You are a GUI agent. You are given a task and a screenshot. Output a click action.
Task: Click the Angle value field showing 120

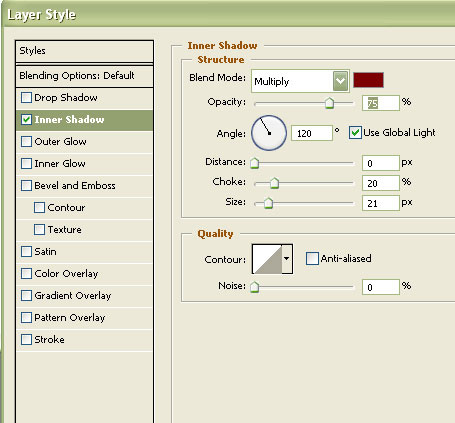pyautogui.click(x=312, y=133)
